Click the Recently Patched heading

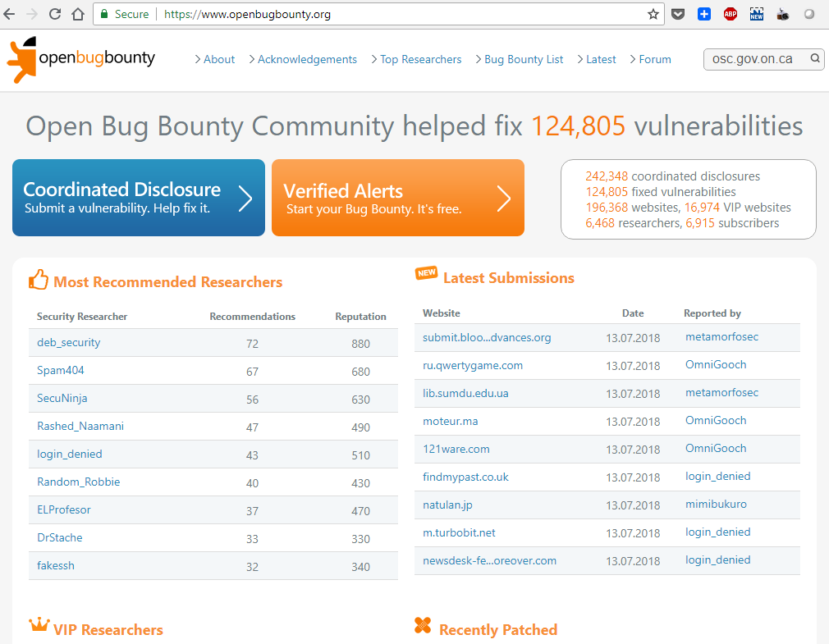[x=498, y=630]
